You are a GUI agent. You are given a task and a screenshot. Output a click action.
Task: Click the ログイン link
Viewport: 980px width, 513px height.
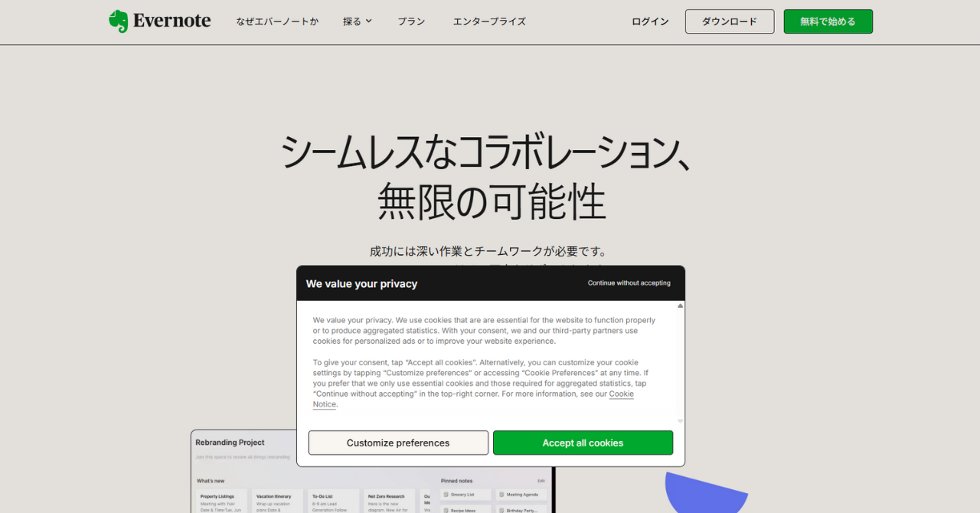(650, 21)
